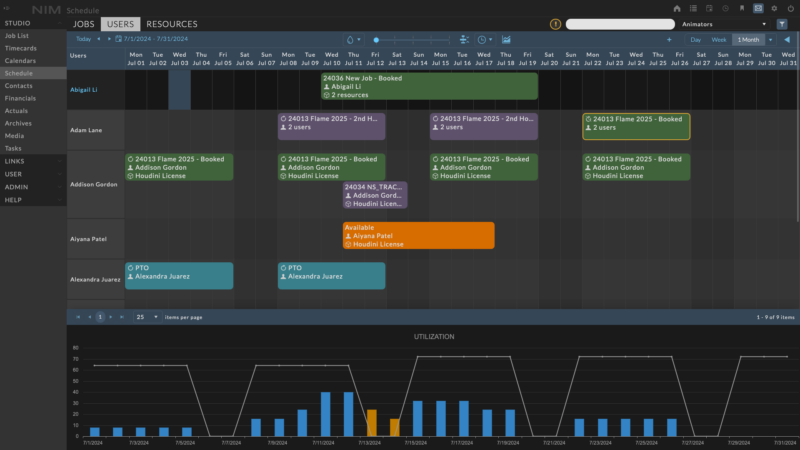Open the color droplet dropdown
This screenshot has height=450, width=800.
pyautogui.click(x=353, y=39)
